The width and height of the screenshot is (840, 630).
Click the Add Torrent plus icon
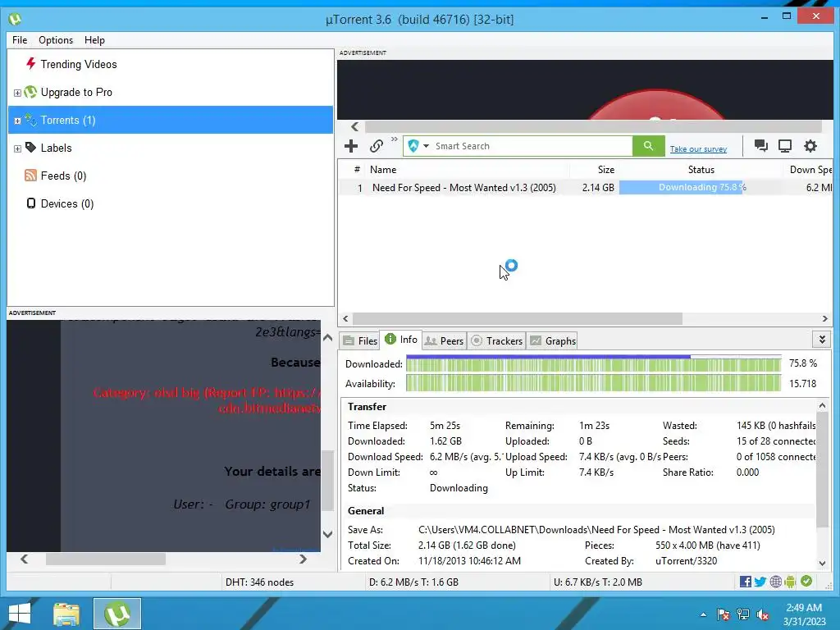(351, 146)
